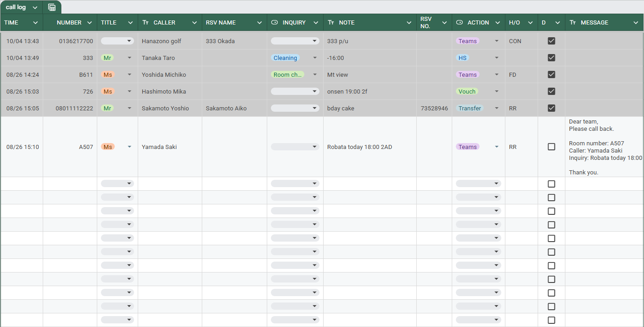644x327 pixels.
Task: Select caller cell Hanazono golf
Action: click(170, 41)
